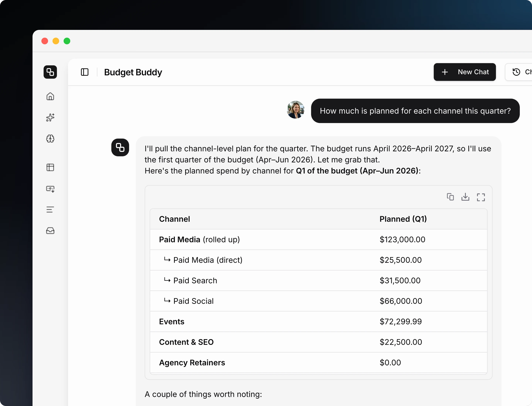The width and height of the screenshot is (532, 406).
Task: Click the user avatar photo
Action: [295, 110]
